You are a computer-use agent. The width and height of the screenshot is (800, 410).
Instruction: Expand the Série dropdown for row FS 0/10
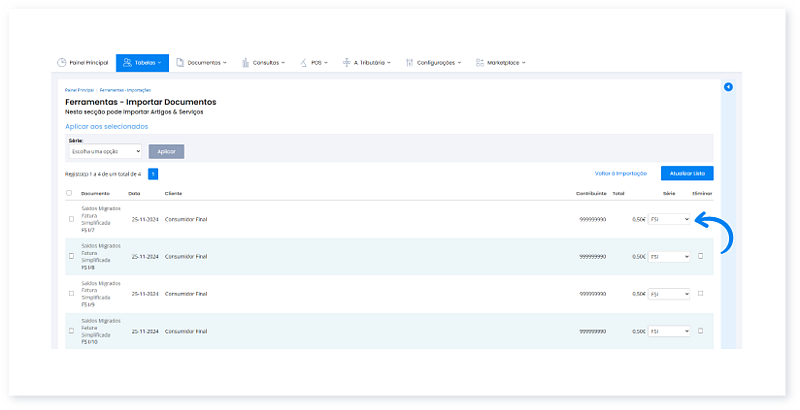(x=669, y=330)
